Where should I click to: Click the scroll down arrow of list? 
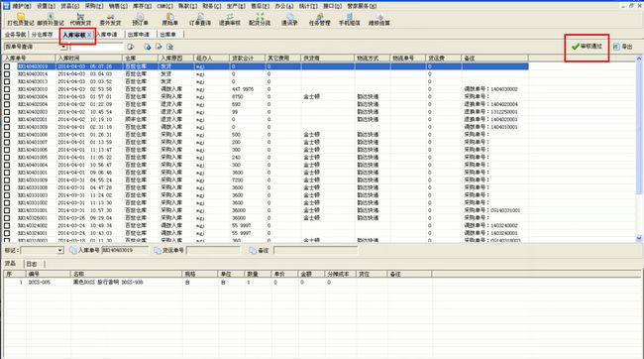(639, 238)
